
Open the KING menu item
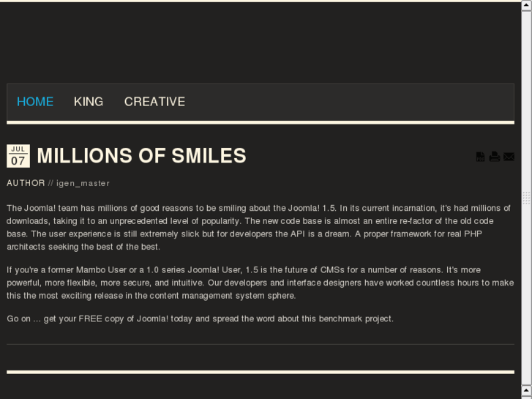(x=89, y=102)
